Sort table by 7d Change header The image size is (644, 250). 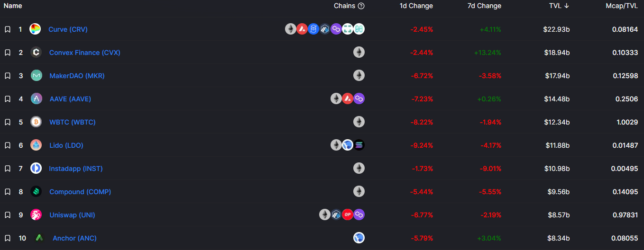[x=484, y=6]
